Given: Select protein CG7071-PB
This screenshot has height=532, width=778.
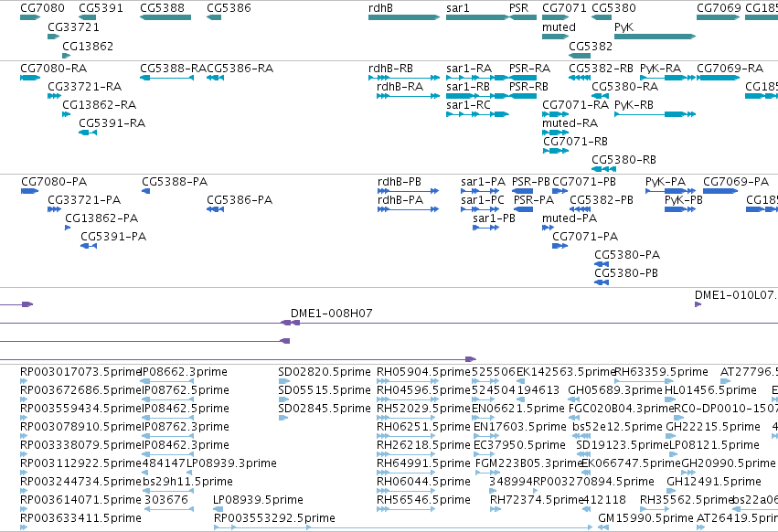Looking at the screenshot, I should coord(584,182).
